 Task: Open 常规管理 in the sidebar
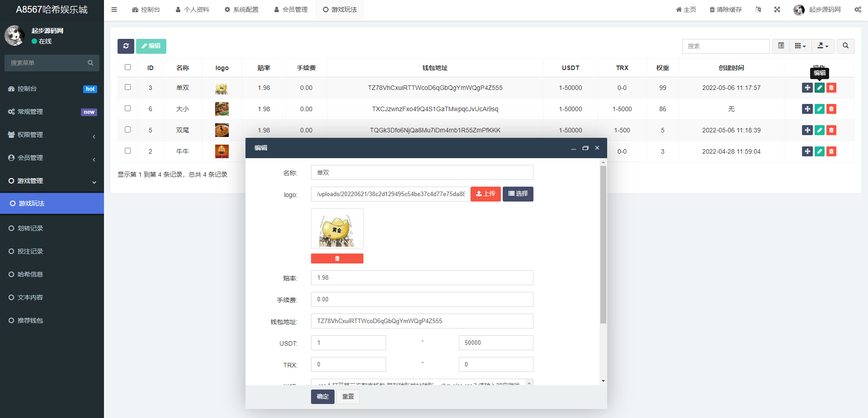pos(52,112)
